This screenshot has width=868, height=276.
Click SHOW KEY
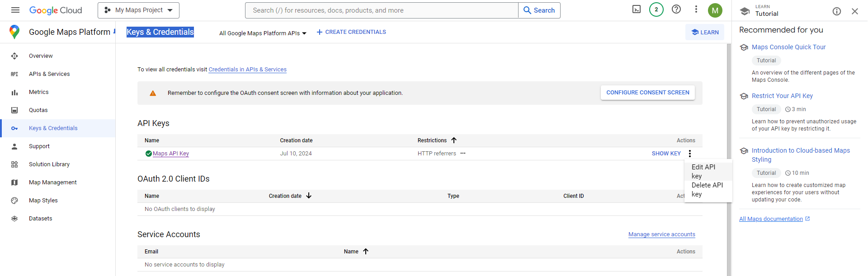(666, 154)
